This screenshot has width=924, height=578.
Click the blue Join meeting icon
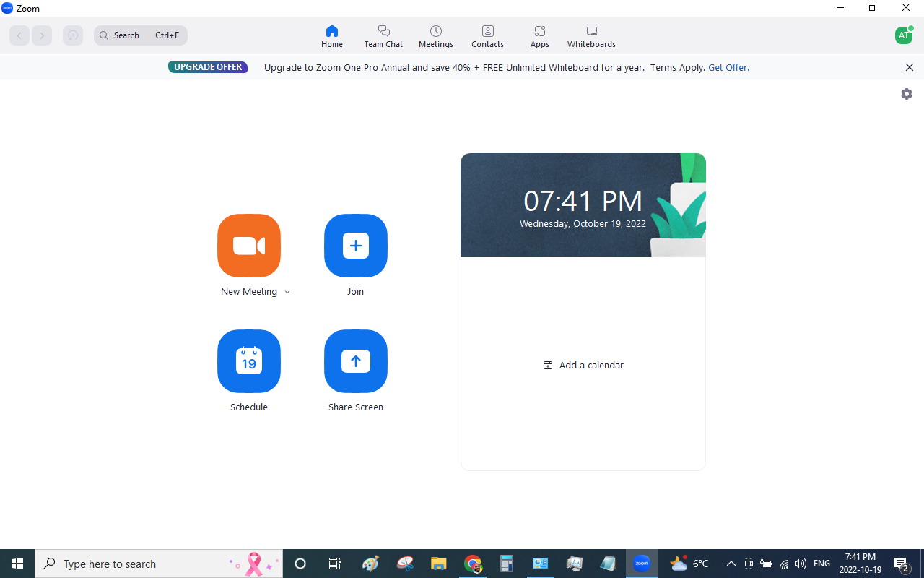point(356,246)
